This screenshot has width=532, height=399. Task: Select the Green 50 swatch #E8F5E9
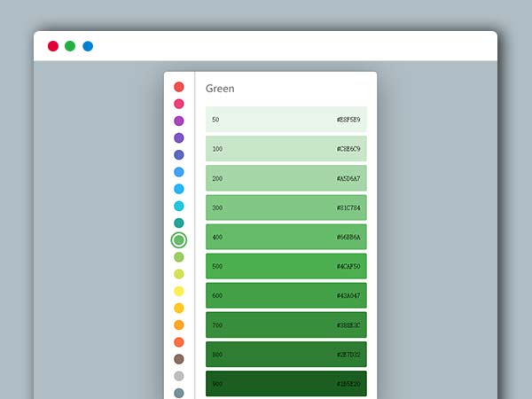[286, 120]
